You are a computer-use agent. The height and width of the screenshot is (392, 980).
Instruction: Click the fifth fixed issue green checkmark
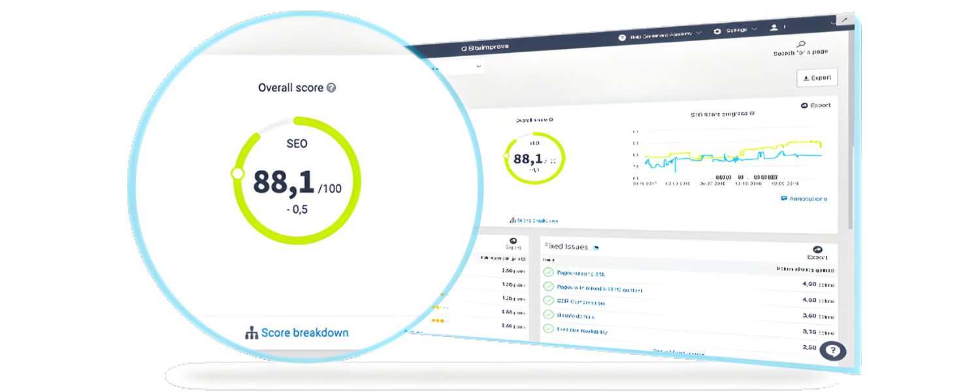pos(549,329)
